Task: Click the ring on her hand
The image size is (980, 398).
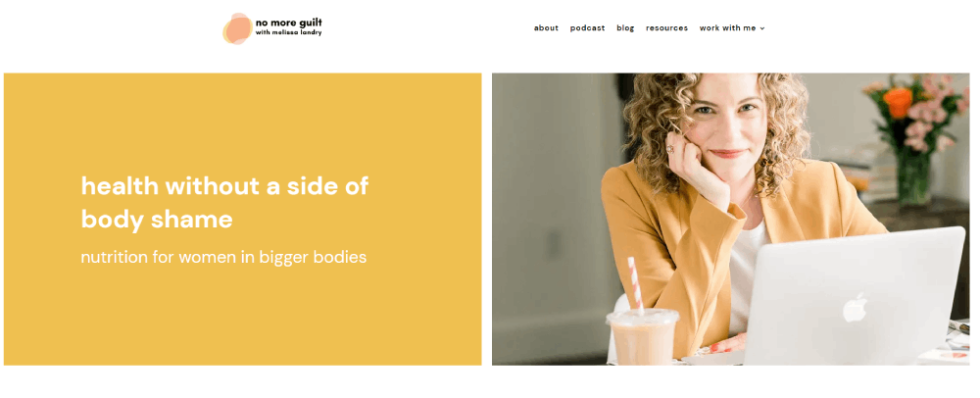Action: coord(670,149)
